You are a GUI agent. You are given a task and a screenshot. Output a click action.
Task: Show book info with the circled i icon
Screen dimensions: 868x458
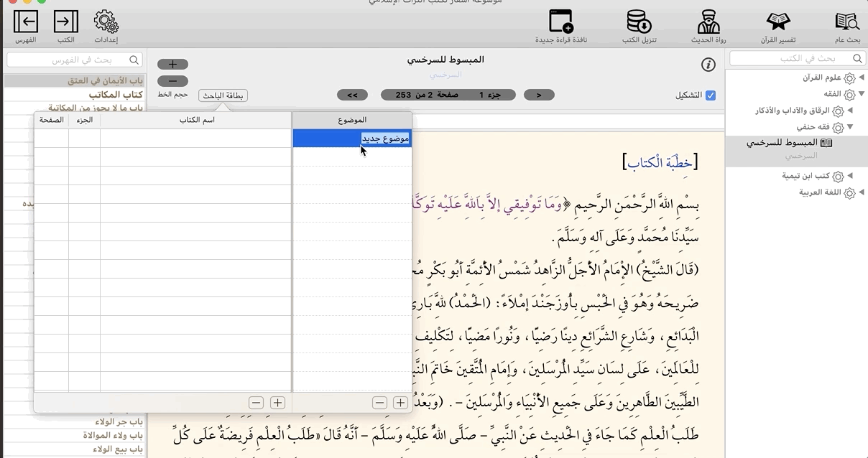pos(708,65)
